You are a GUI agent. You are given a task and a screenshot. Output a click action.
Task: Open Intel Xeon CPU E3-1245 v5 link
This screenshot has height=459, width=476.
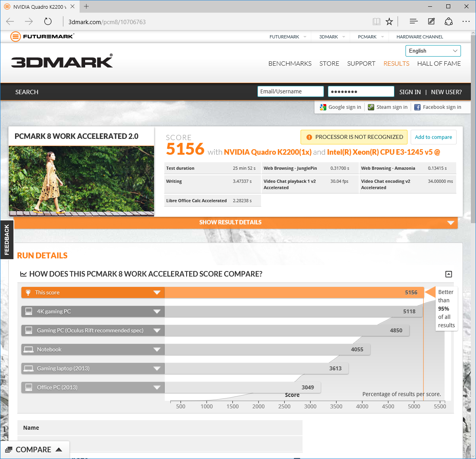coord(383,152)
